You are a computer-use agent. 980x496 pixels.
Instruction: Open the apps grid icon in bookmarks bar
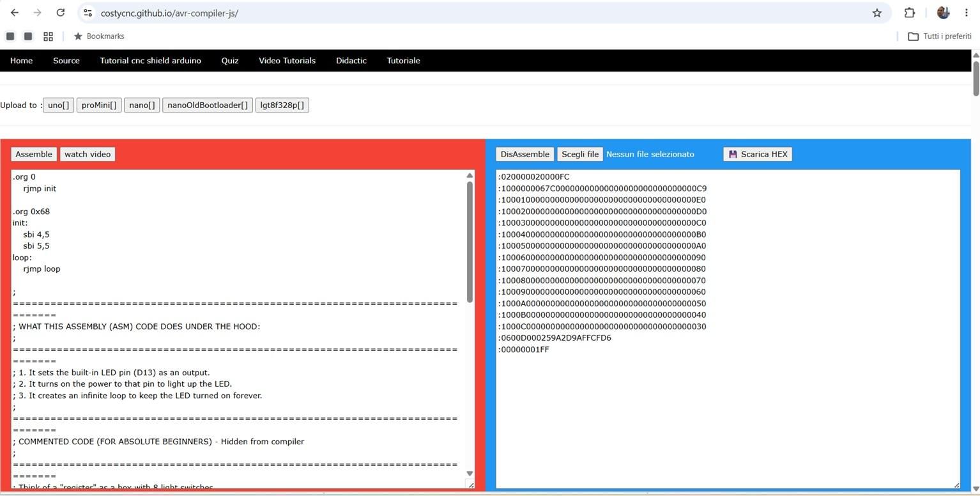click(48, 36)
